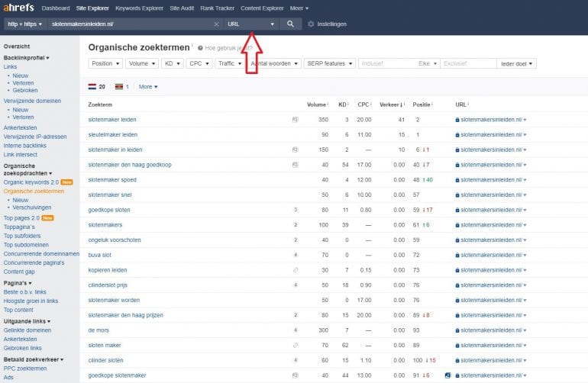Collapse the Uitgaande links sidebar section
The width and height of the screenshot is (588, 383).
[x=27, y=321]
